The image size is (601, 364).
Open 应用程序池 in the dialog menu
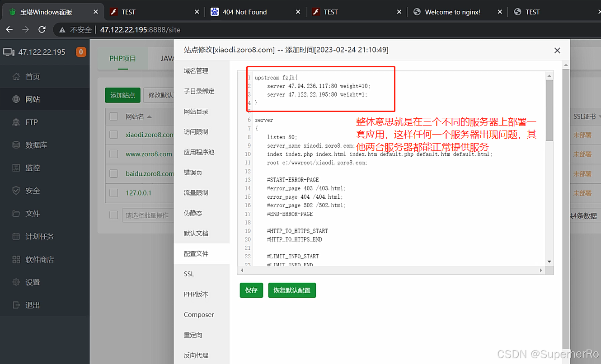point(199,152)
